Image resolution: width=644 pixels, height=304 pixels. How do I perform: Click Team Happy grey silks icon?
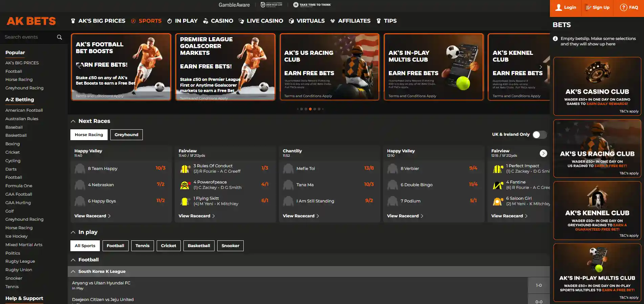click(80, 169)
